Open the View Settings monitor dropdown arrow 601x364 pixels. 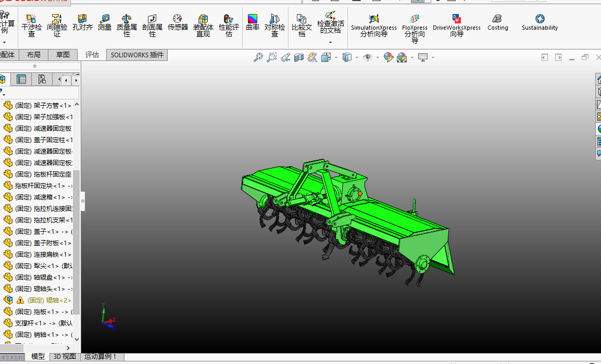433,57
